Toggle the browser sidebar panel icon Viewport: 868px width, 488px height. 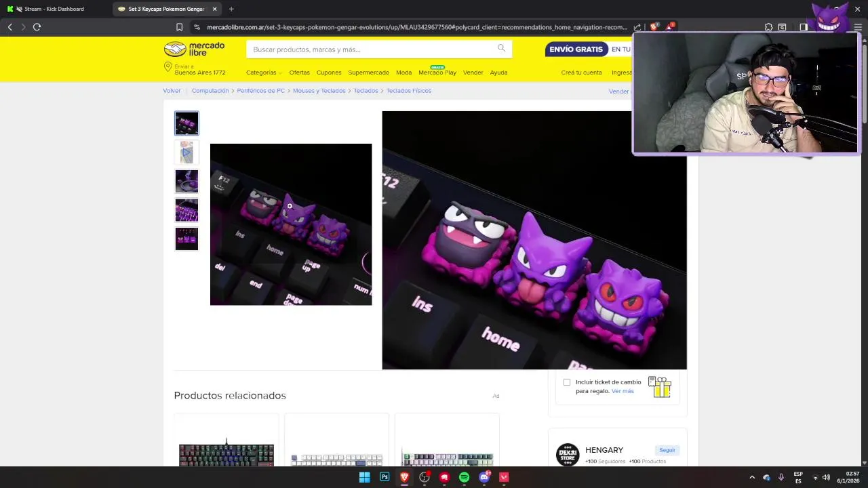[804, 27]
